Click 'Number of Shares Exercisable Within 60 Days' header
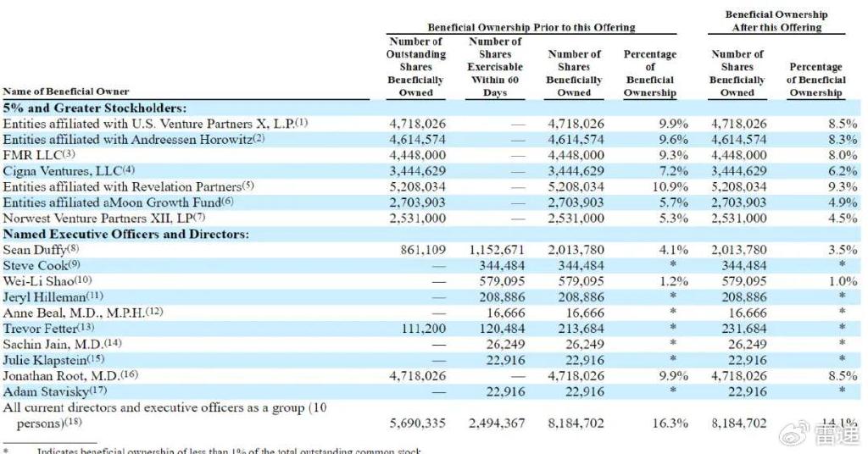This screenshot has width=868, height=454. coord(495,67)
